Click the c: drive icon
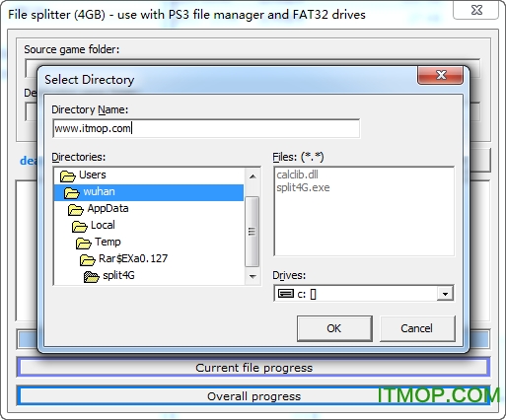 point(286,293)
